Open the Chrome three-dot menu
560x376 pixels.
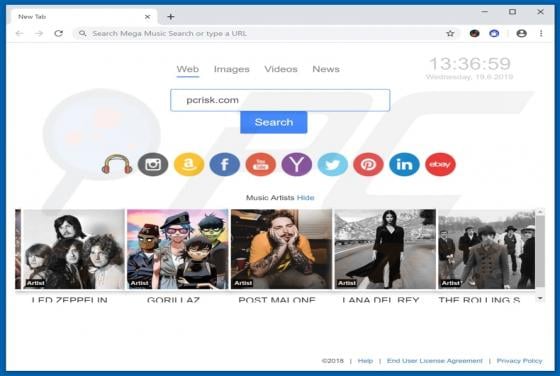click(x=541, y=34)
